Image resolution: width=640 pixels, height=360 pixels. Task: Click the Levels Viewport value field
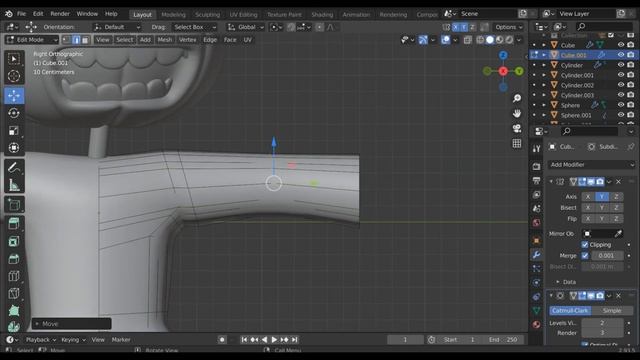coord(602,323)
